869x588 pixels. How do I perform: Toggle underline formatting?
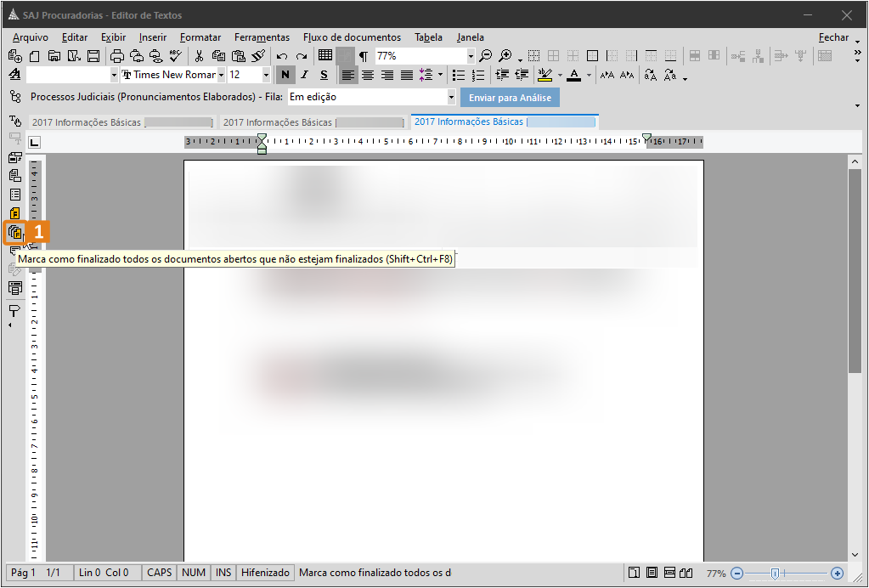(324, 75)
